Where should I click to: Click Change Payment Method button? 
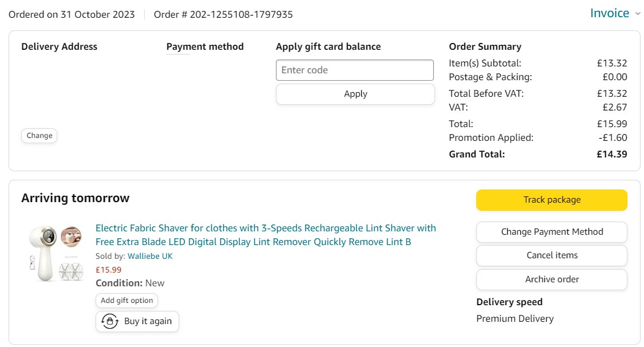tap(552, 232)
